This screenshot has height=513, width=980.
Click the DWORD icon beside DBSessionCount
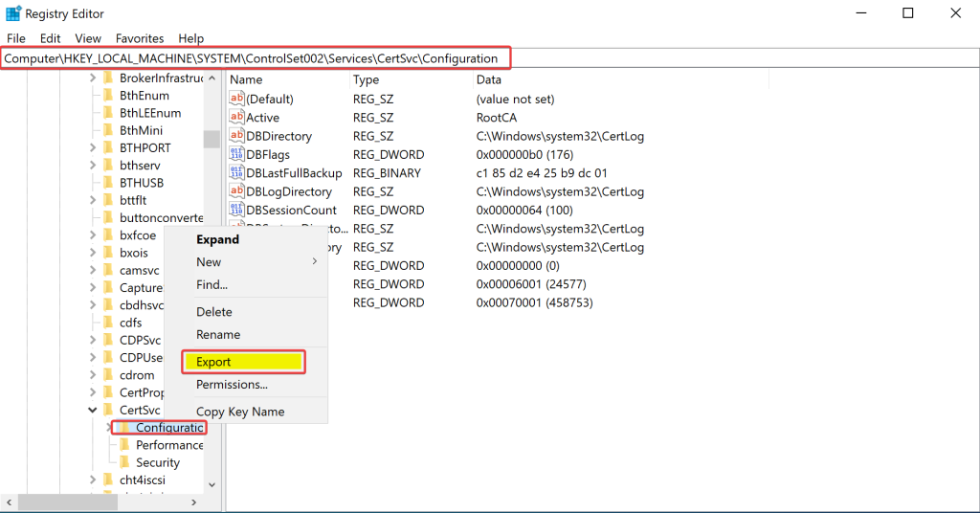(x=237, y=210)
